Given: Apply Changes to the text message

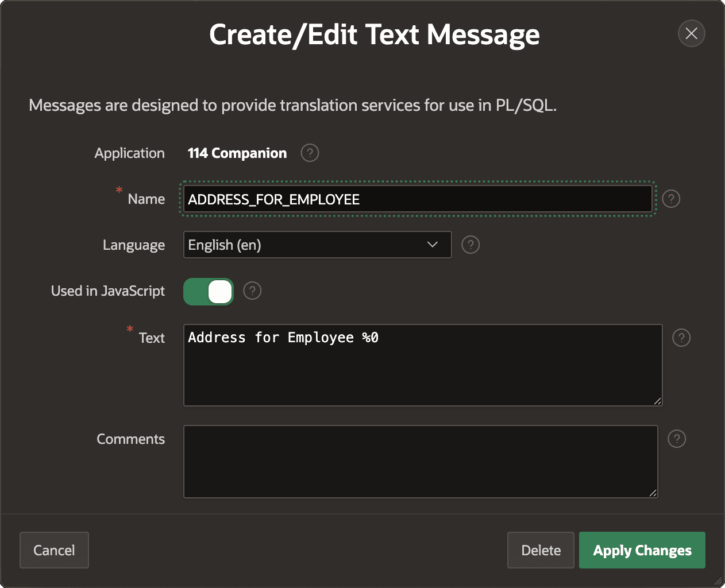Looking at the screenshot, I should [x=642, y=550].
